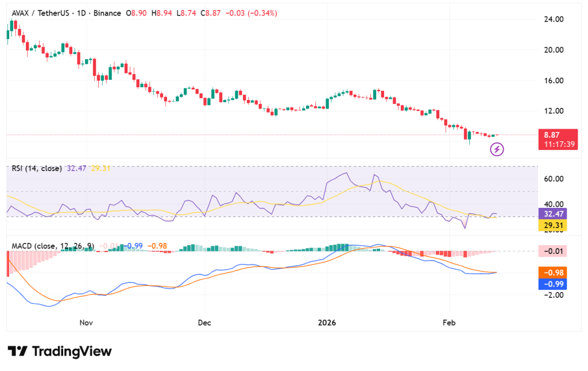Click the close value C8.87
Image resolution: width=588 pixels, height=371 pixels.
[210, 13]
